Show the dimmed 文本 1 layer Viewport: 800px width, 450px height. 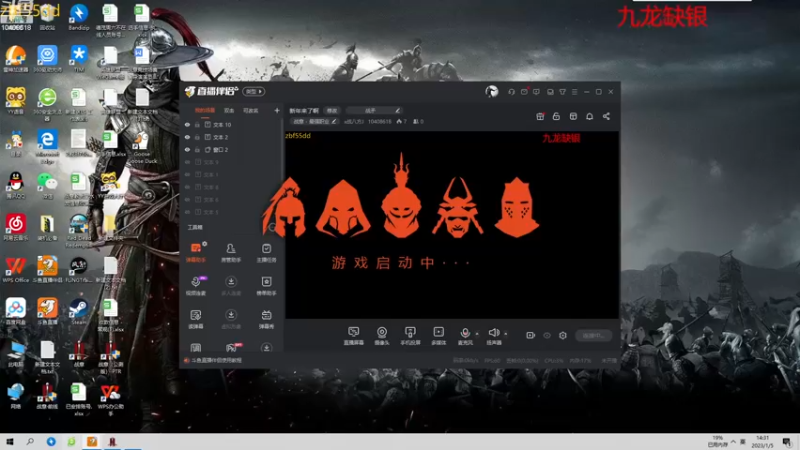(187, 174)
